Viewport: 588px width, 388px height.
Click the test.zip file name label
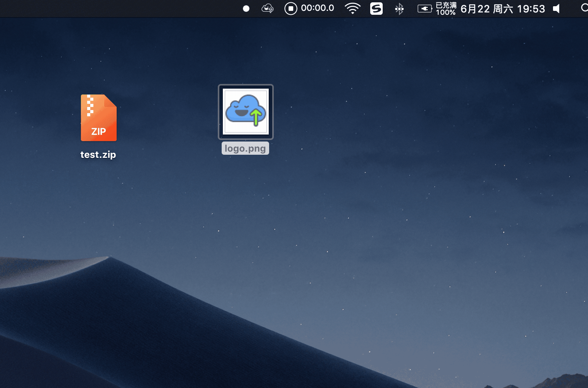(98, 154)
